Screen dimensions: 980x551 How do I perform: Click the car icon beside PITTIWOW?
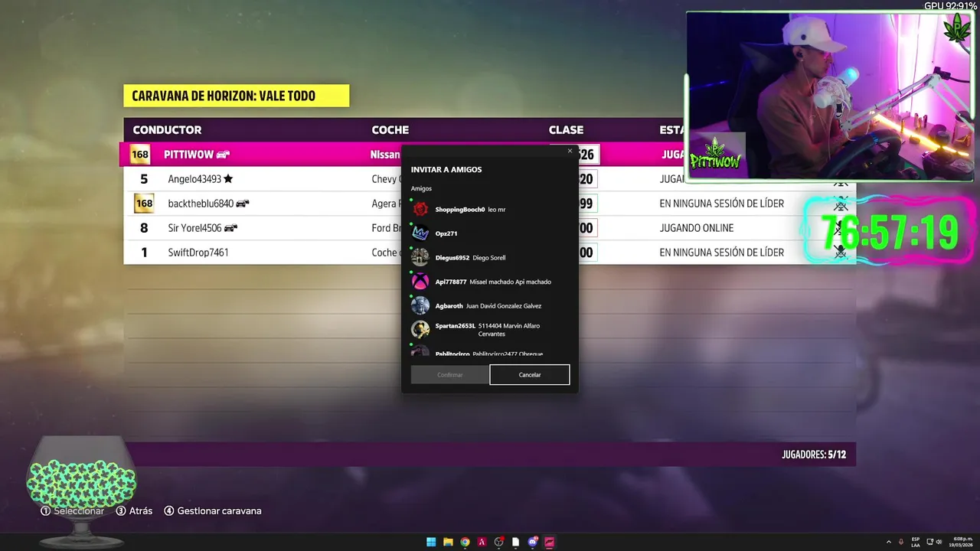pyautogui.click(x=223, y=155)
